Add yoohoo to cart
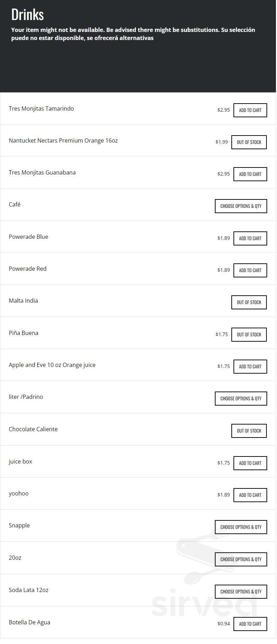Screen dimensions: 277x644 [250, 495]
